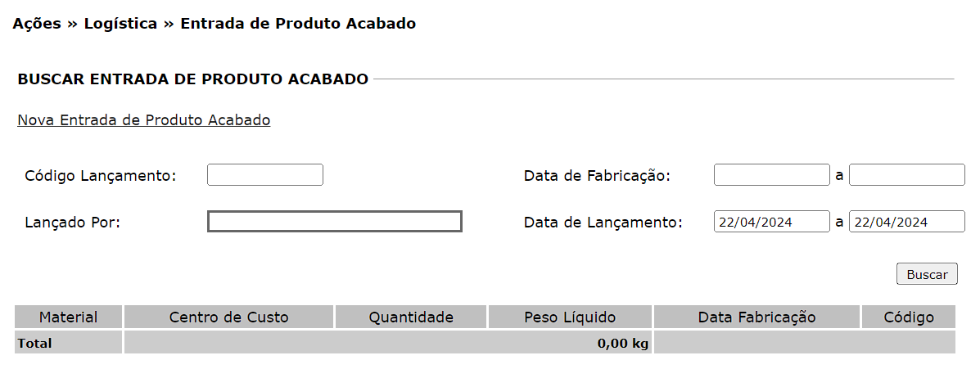Click into the Lançado Por text field
The image size is (980, 378).
pyautogui.click(x=334, y=222)
